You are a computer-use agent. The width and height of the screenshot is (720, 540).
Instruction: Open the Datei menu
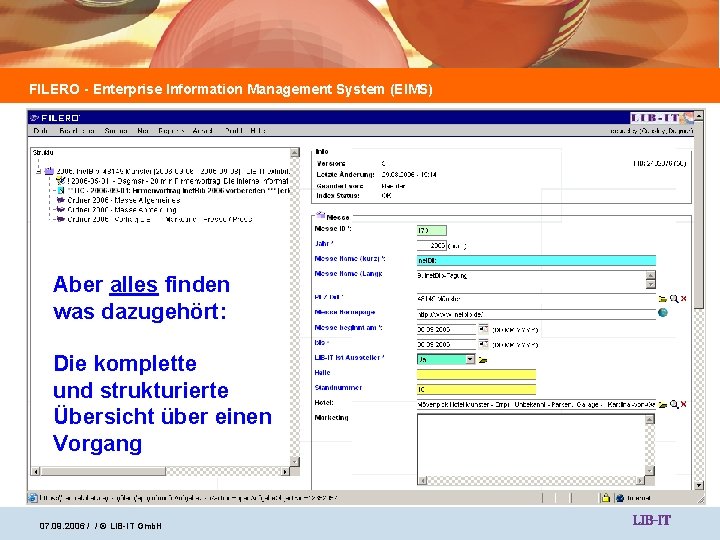pyautogui.click(x=40, y=130)
